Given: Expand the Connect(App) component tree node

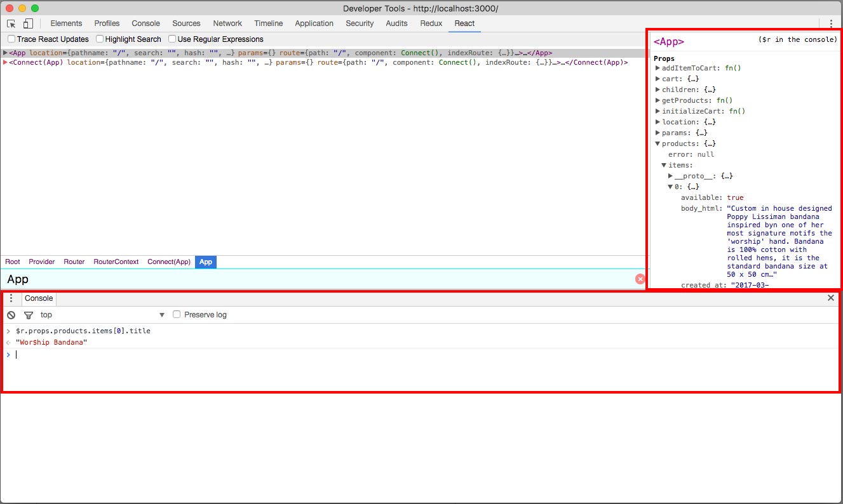Looking at the screenshot, I should [x=5, y=63].
